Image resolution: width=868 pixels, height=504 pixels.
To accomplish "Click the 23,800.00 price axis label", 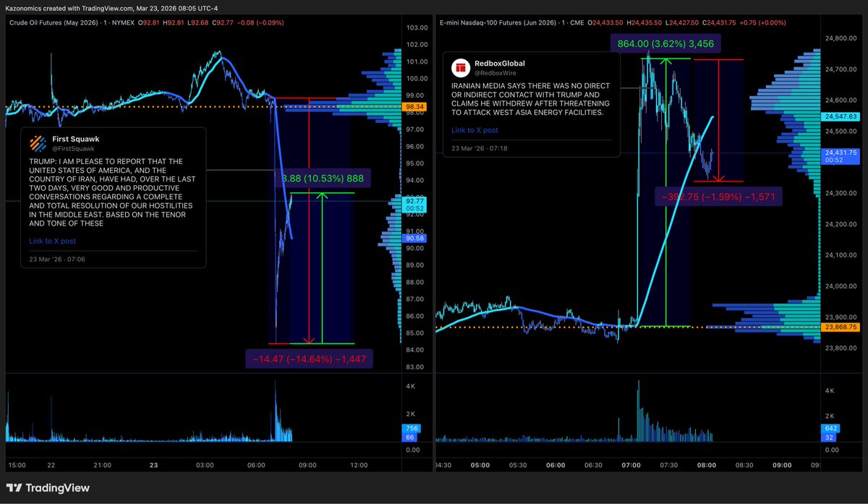I will [841, 348].
